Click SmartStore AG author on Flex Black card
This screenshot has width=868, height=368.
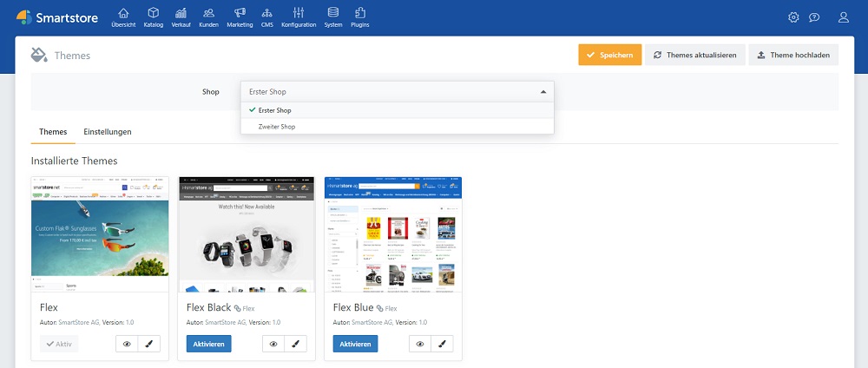(x=226, y=322)
